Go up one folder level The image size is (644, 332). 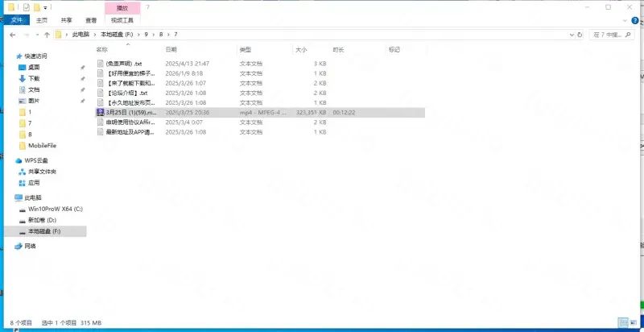click(47, 35)
